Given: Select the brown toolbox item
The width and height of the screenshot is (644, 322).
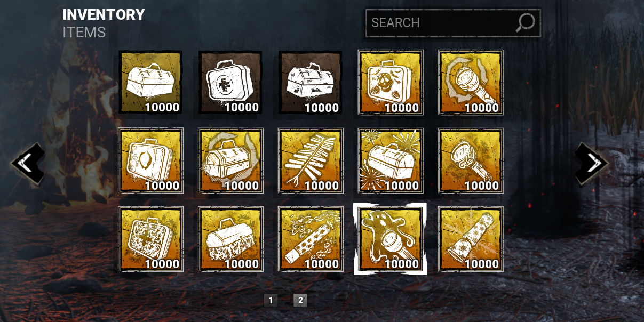Looking at the screenshot, I should (310, 82).
